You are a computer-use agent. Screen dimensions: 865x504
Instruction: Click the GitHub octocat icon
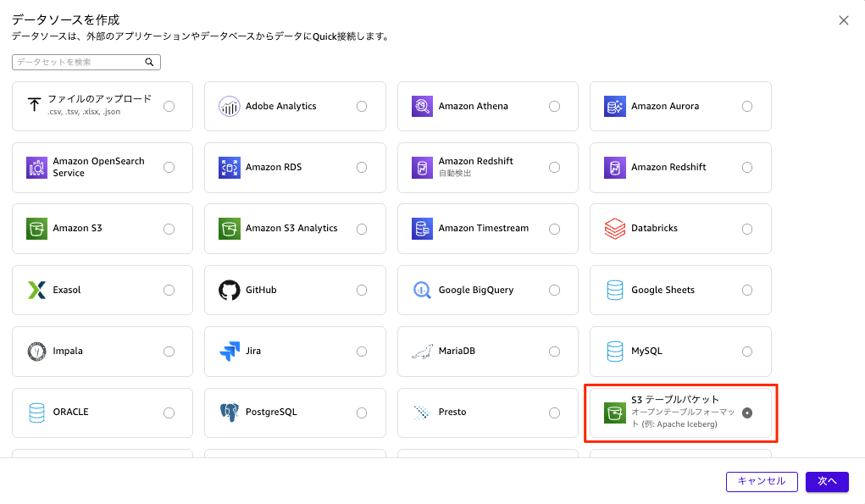(229, 290)
